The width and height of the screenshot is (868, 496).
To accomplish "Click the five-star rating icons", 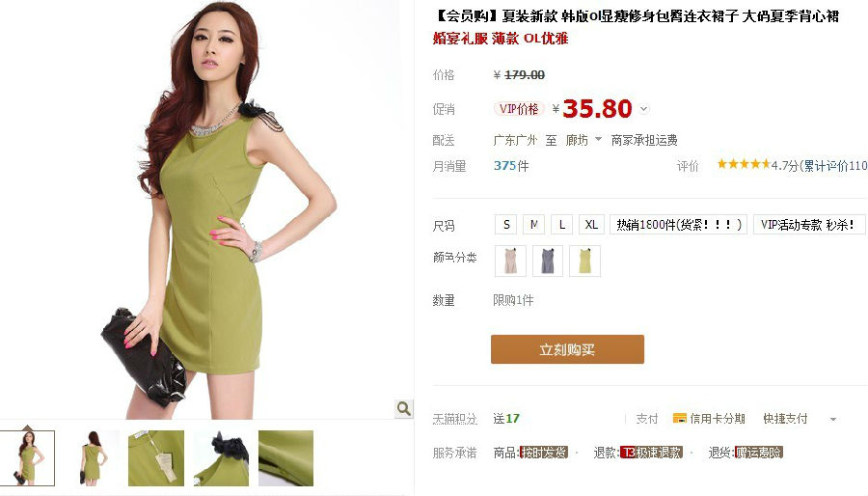I will pyautogui.click(x=744, y=164).
